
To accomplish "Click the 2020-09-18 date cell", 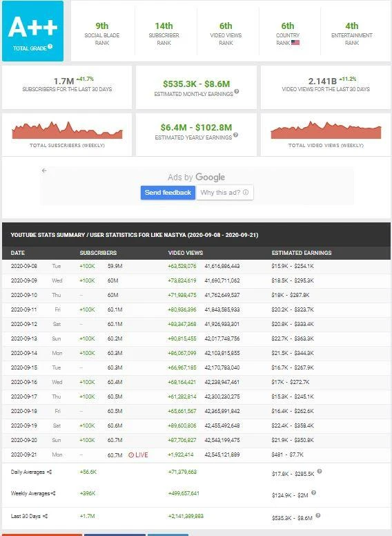I will [24, 411].
